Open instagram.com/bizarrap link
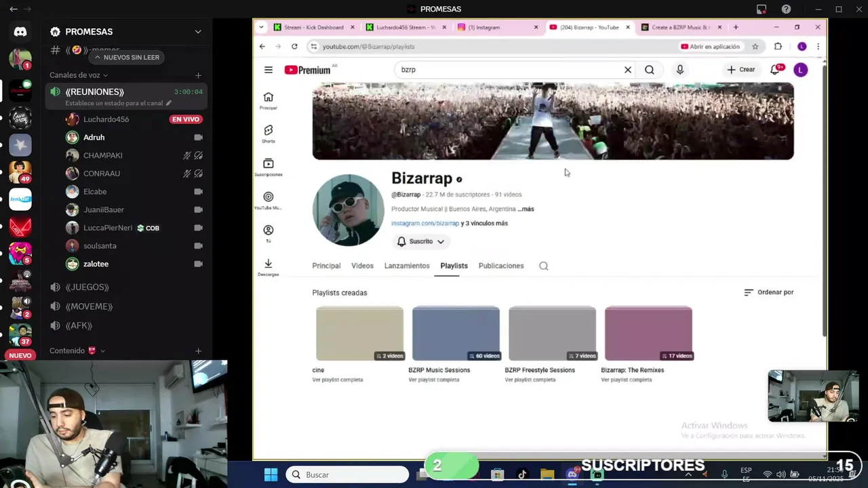 point(425,223)
